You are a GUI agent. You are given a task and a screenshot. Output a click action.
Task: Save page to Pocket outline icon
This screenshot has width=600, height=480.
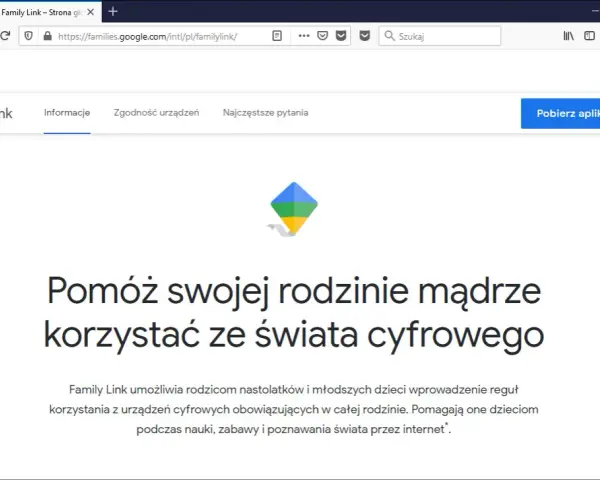click(323, 36)
